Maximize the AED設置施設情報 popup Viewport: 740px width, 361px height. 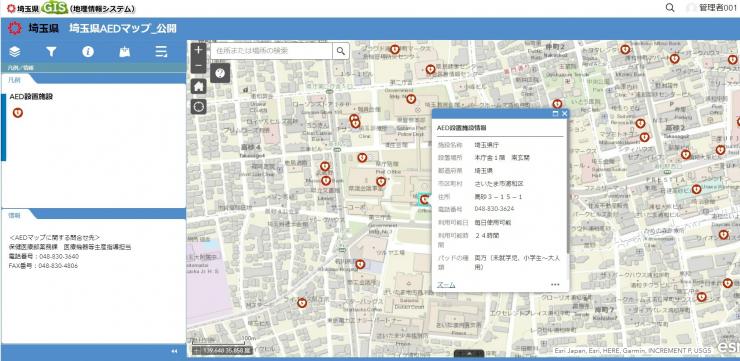pyautogui.click(x=555, y=114)
